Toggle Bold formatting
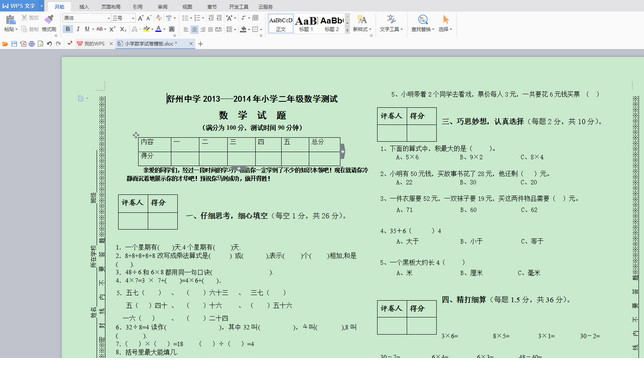The image size is (644, 372). point(68,29)
